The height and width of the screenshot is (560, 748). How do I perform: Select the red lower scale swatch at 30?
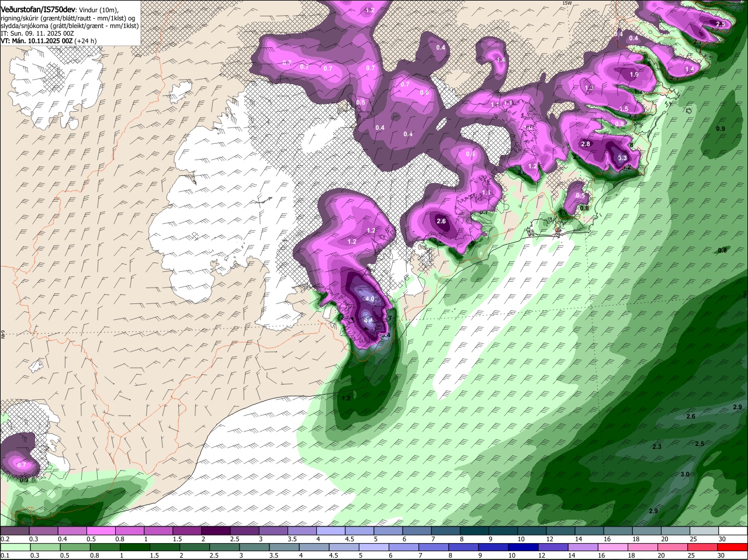(733, 547)
